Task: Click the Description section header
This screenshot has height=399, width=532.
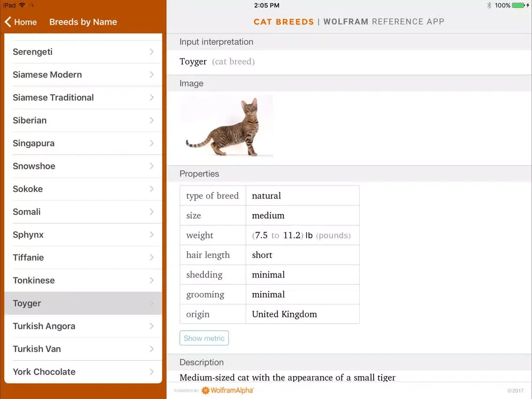Action: click(201, 362)
